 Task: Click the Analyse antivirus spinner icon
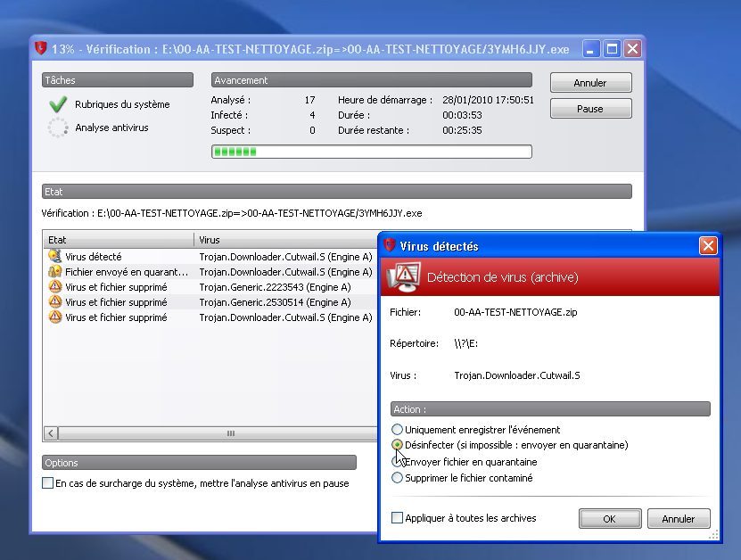pos(58,127)
